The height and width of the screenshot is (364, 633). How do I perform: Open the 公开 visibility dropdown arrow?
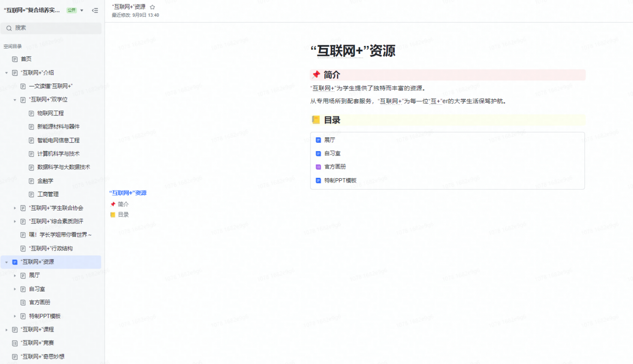[82, 10]
